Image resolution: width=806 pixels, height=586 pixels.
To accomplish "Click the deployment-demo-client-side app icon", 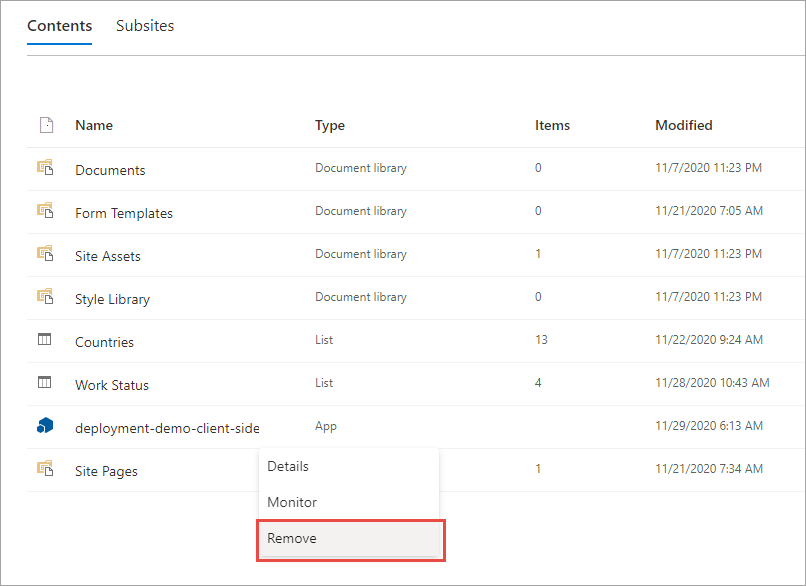I will 45,426.
